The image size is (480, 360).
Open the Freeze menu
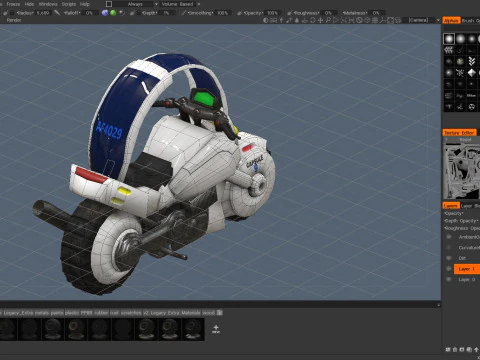point(13,4)
